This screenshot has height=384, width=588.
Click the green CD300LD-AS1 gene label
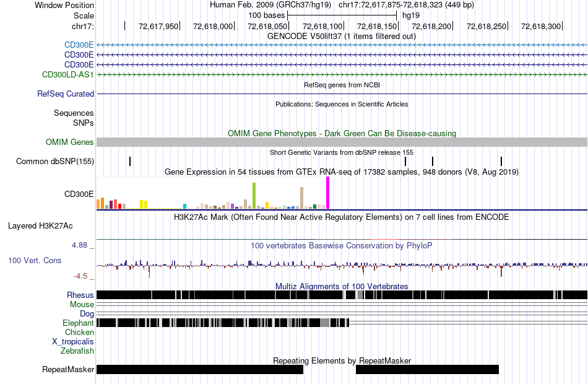[68, 75]
